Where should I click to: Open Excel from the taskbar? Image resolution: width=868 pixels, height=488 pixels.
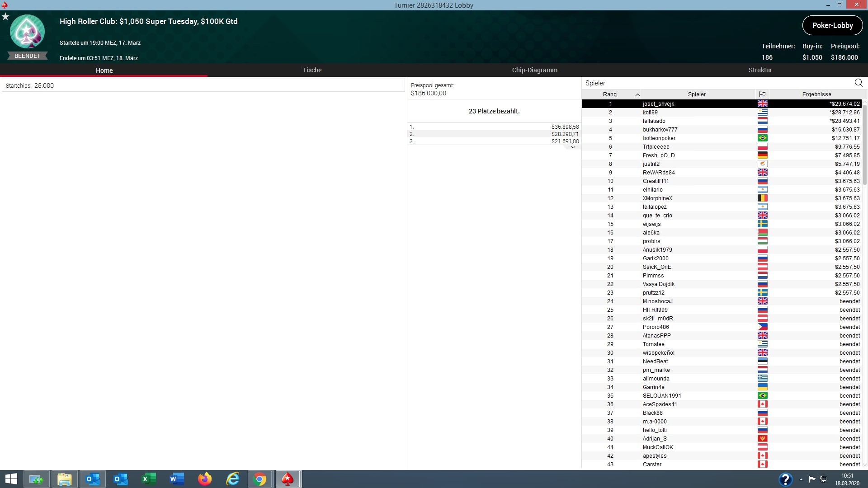pos(148,479)
